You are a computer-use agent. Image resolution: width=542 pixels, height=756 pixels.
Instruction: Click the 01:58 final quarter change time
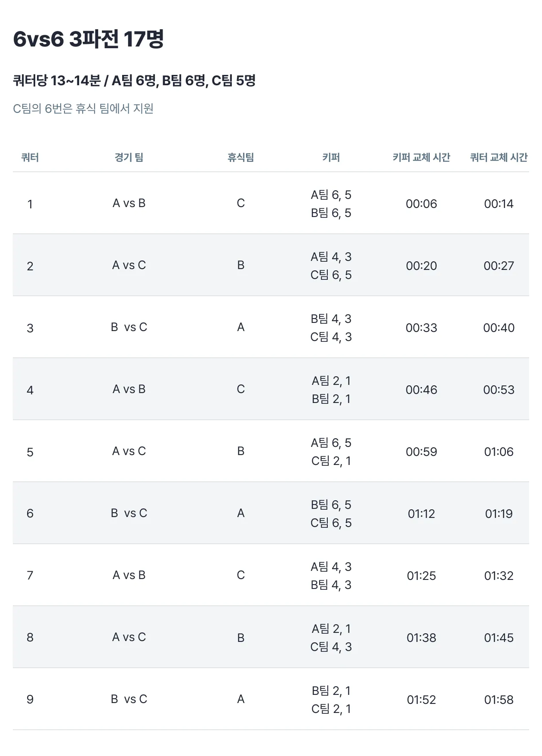(x=499, y=700)
